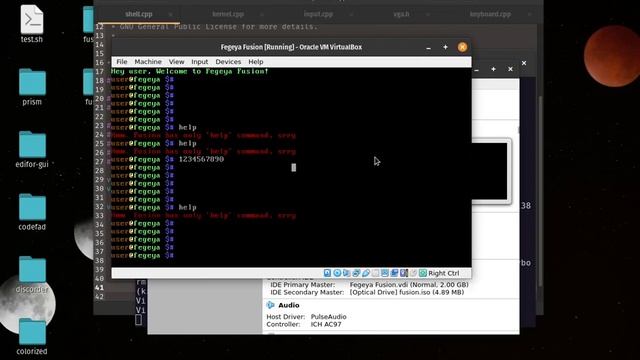Viewport: 640px width, 360px height.
Task: Click the VM window title bar text
Action: [291, 47]
